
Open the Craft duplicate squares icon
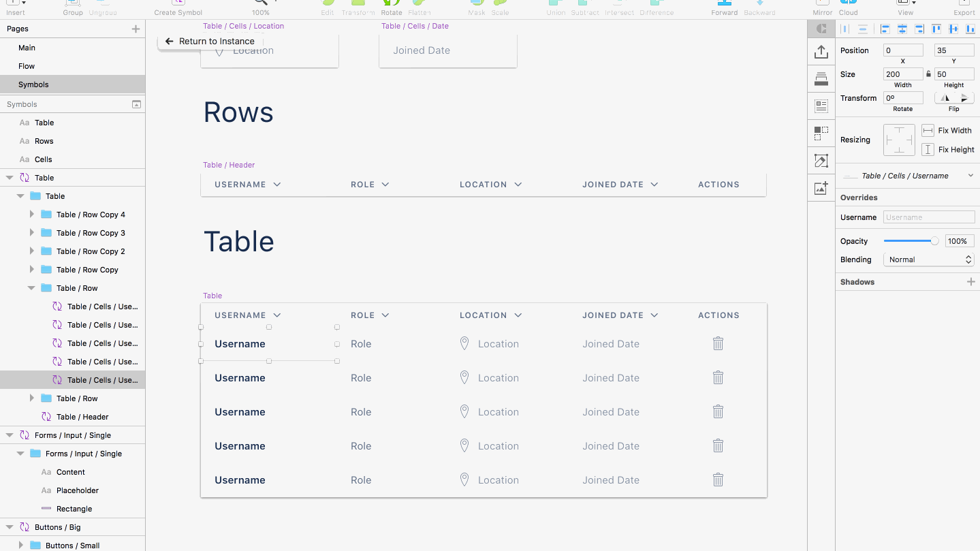coord(821,133)
